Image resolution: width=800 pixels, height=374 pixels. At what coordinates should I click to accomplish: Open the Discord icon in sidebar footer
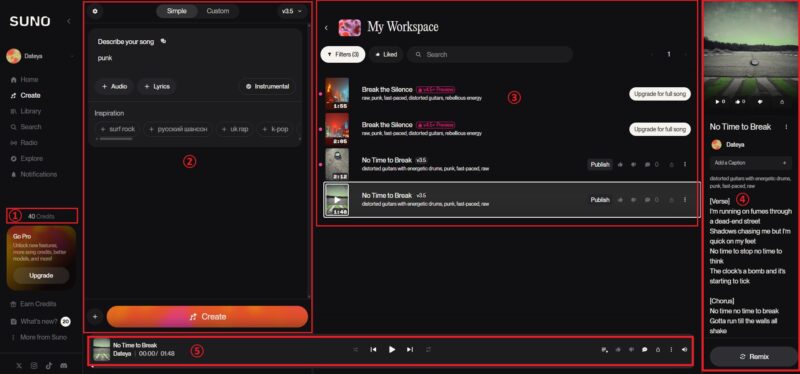pos(63,366)
